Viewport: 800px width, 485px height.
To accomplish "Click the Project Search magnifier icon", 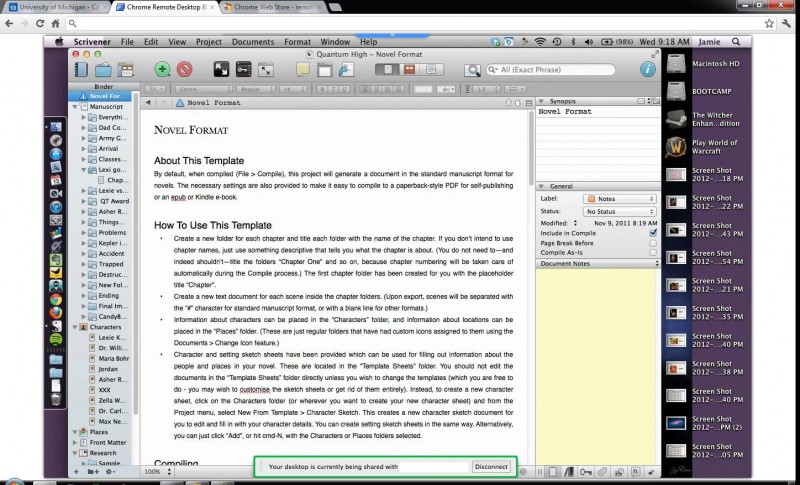I will (472, 70).
